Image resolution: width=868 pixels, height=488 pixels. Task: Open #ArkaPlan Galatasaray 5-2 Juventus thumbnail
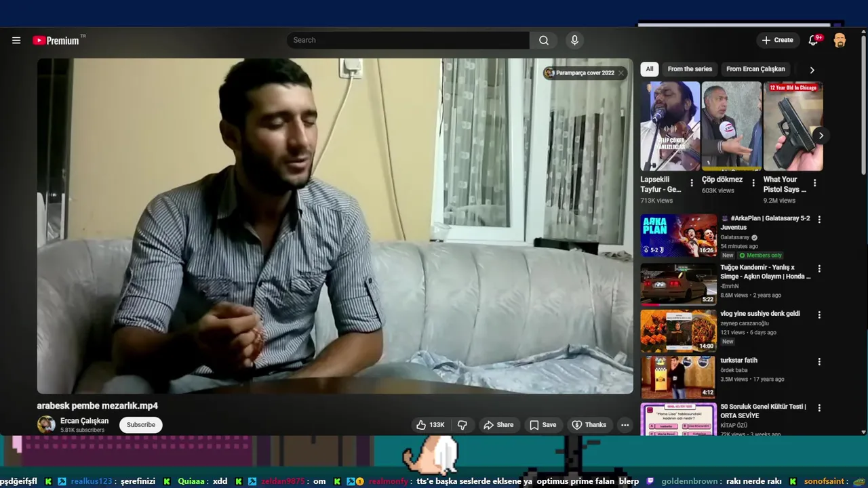[679, 236]
